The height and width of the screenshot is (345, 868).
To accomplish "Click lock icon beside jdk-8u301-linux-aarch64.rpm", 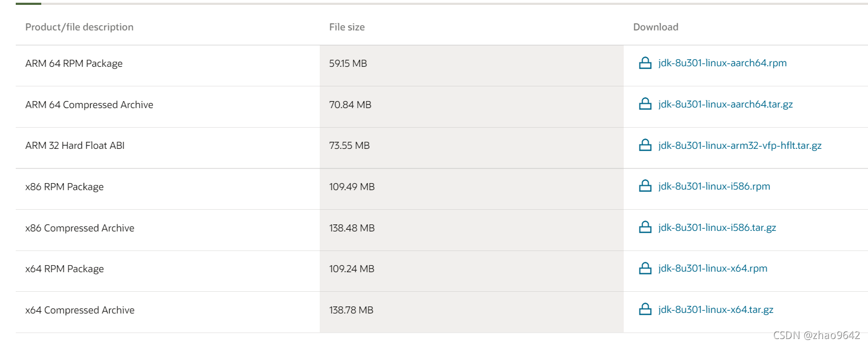I will (x=645, y=63).
